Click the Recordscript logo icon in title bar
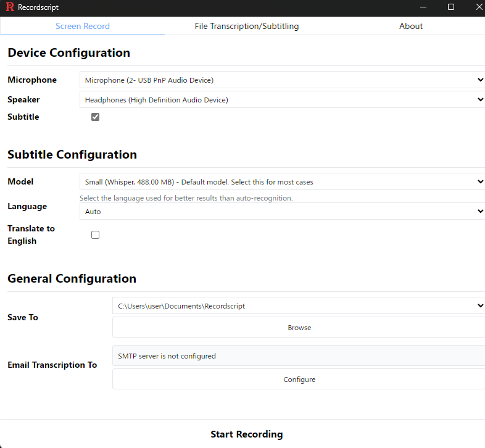The image size is (485, 448). point(10,7)
